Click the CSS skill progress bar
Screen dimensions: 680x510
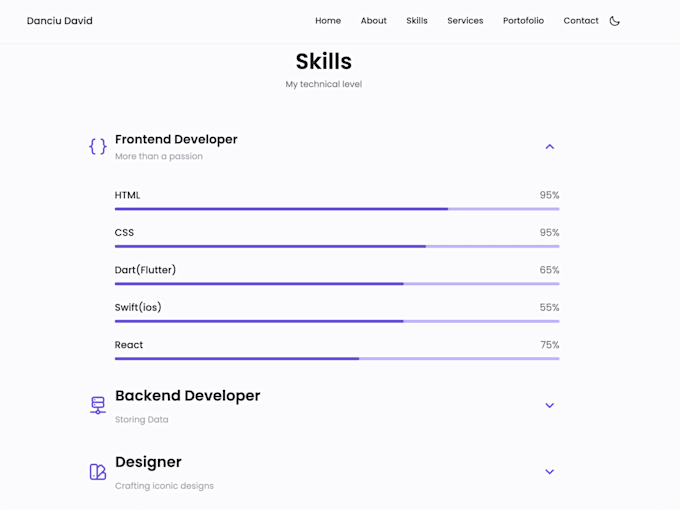point(337,246)
